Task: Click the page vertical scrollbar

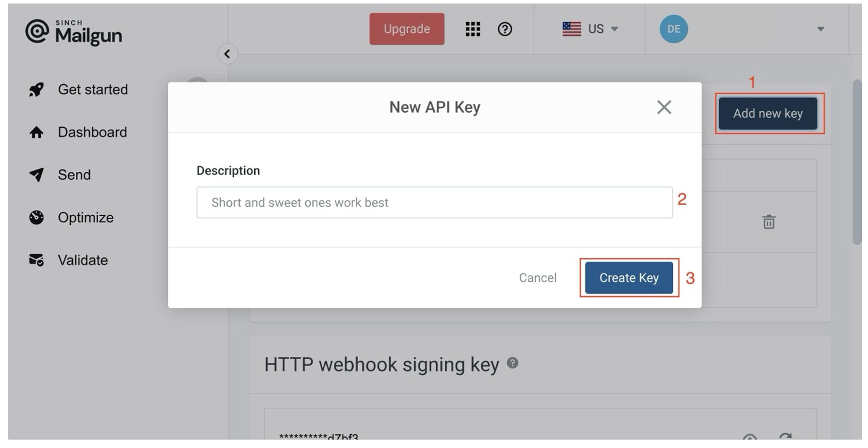Action: point(856,162)
